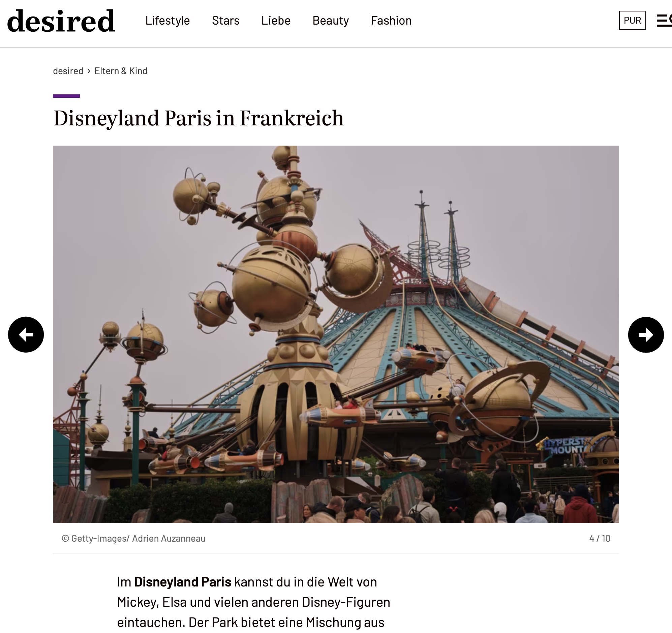672x633 pixels.
Task: Click bold Disneyland Paris text in article
Action: [x=183, y=582]
